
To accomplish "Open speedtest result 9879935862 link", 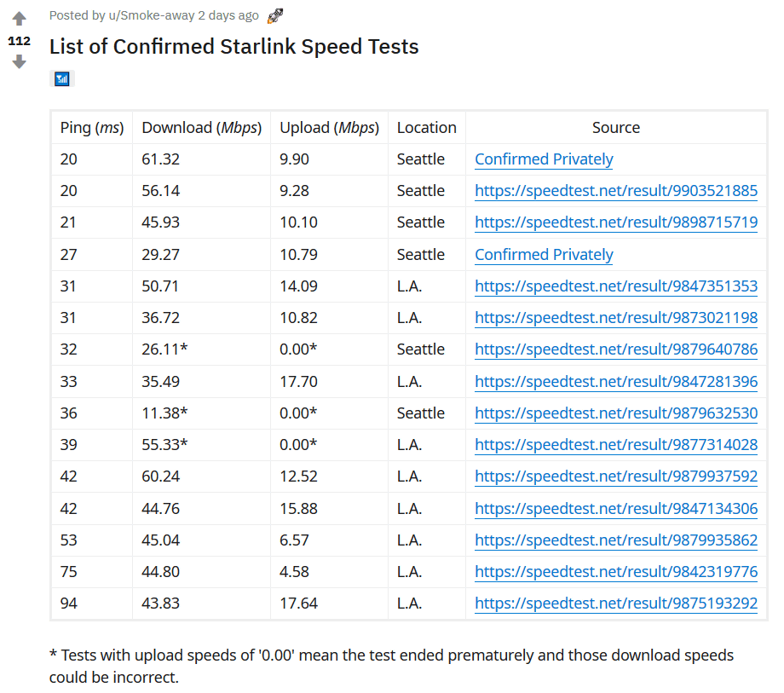I will pos(615,540).
